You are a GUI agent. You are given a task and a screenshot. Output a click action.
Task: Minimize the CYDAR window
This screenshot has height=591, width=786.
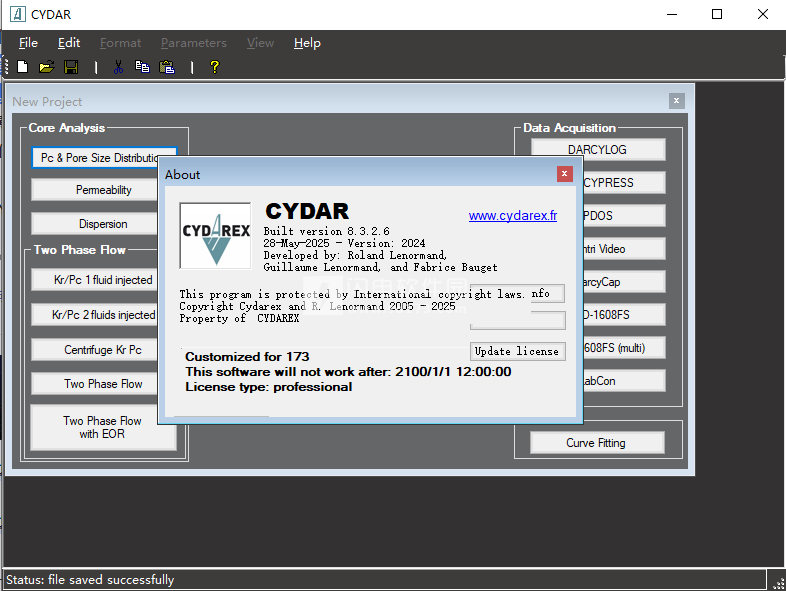pyautogui.click(x=672, y=14)
